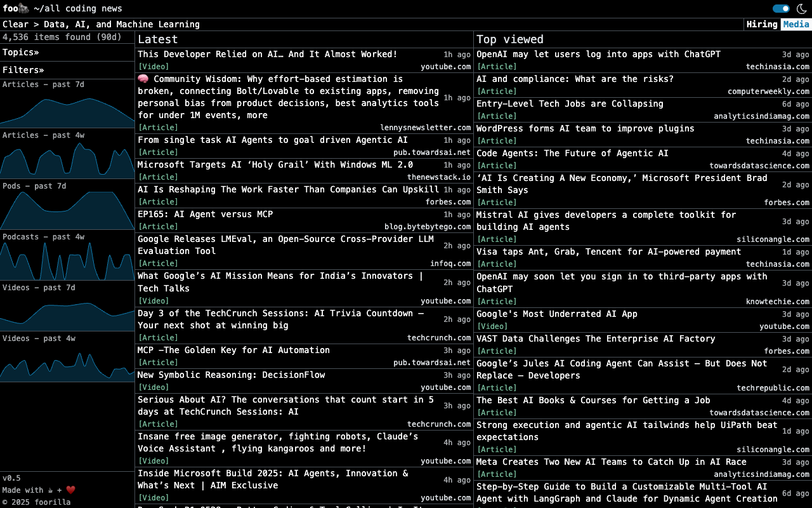The height and width of the screenshot is (508, 812).
Task: Open 'MCP –The Golden Key' article
Action: point(233,350)
